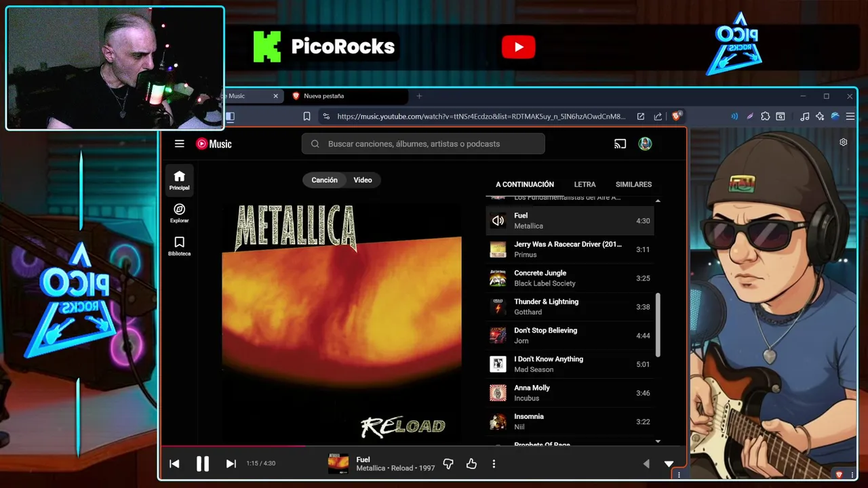Image resolution: width=868 pixels, height=488 pixels.
Task: Click the search songs input field
Action: [423, 144]
